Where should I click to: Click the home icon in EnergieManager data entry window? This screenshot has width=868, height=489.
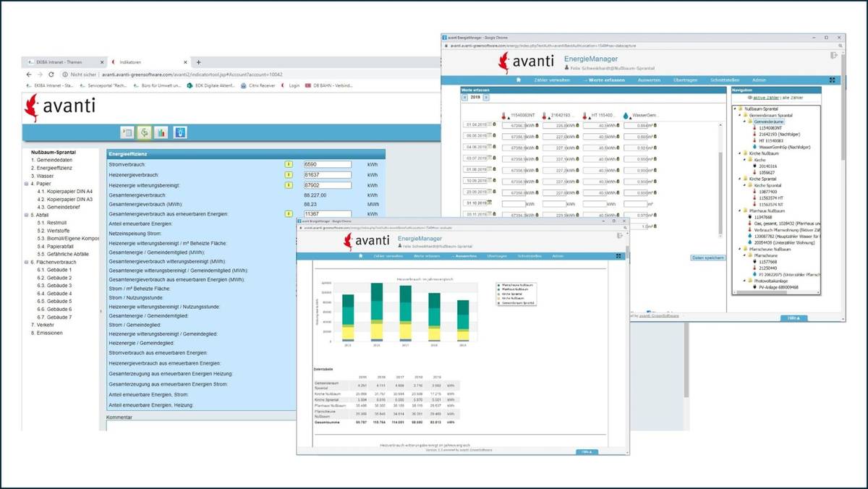[518, 80]
